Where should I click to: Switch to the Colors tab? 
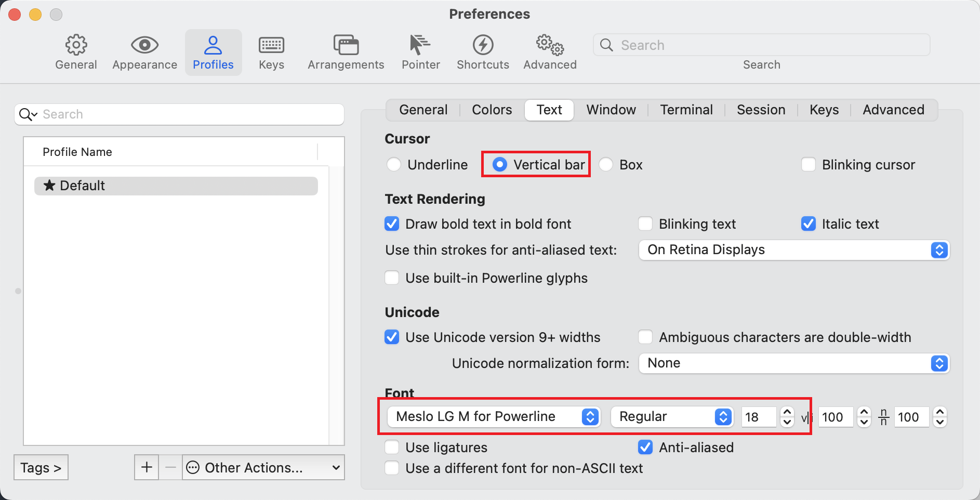click(x=492, y=110)
